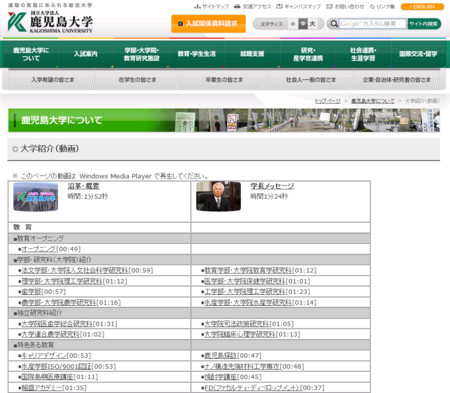
Task: Open the お問い合わせ contact link
Action: 345,7
